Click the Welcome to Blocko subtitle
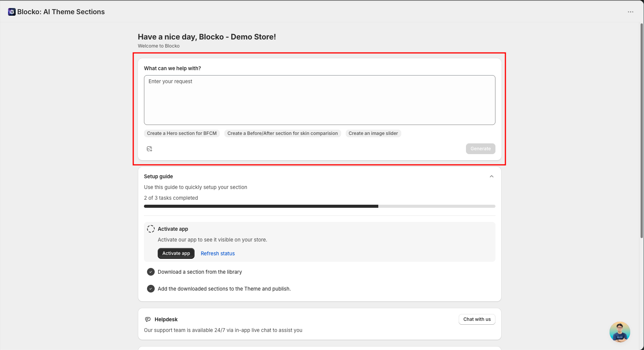The image size is (644, 350). pyautogui.click(x=159, y=46)
